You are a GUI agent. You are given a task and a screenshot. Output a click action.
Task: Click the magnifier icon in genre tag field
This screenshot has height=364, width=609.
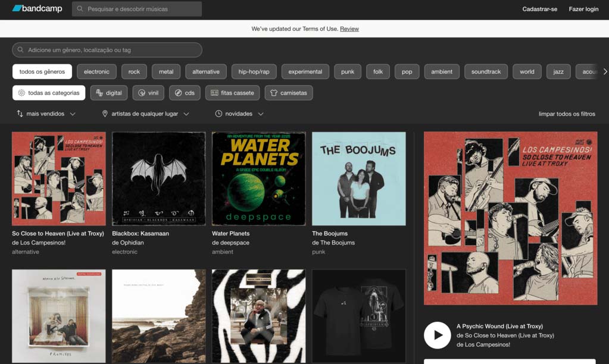pyautogui.click(x=21, y=50)
